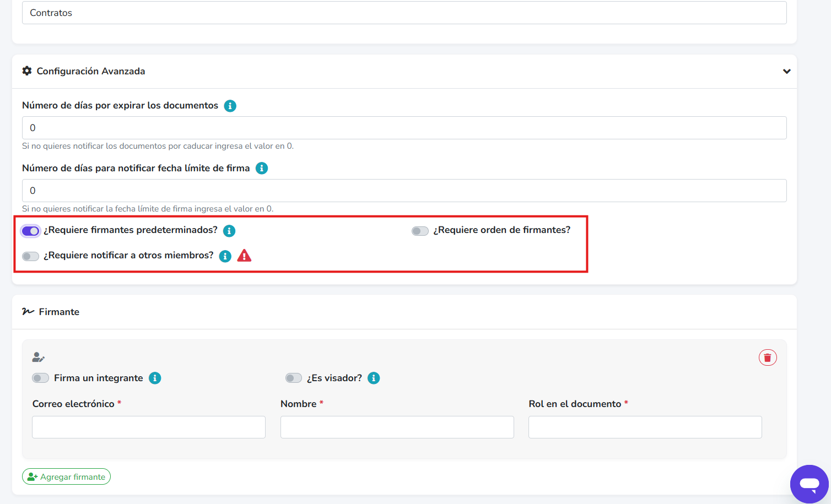Delete the signer with the red trash icon
The height and width of the screenshot is (504, 831).
[768, 357]
